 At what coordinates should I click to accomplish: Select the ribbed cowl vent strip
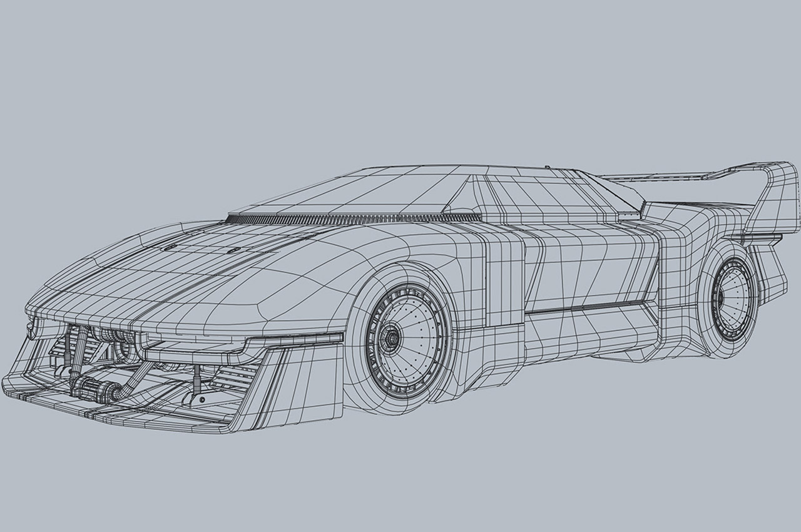350,218
